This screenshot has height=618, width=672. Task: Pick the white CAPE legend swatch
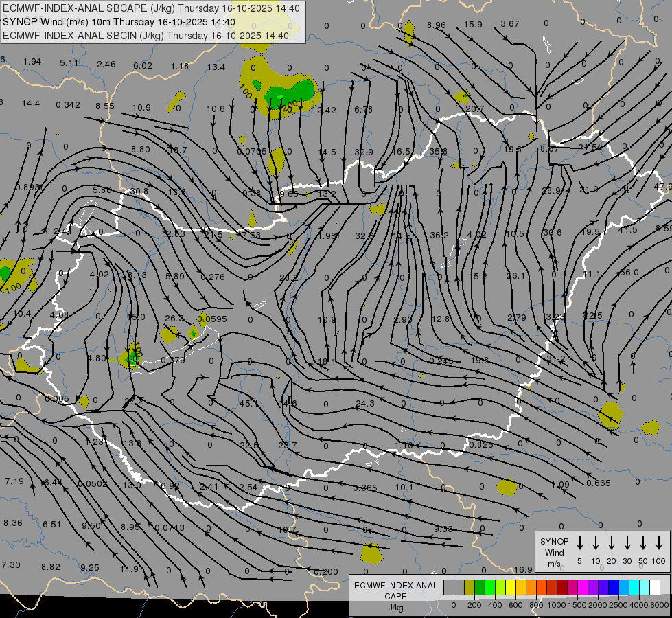654,587
